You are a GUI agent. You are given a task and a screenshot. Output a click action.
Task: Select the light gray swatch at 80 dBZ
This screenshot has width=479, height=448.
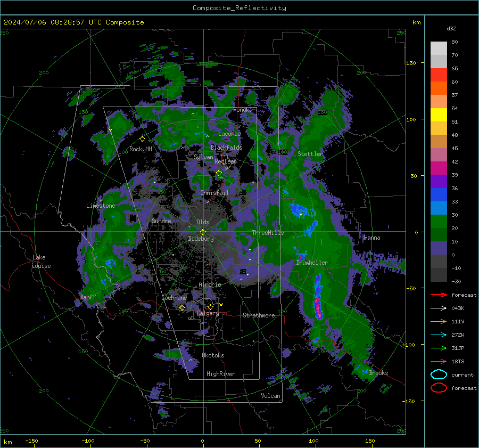[439, 48]
